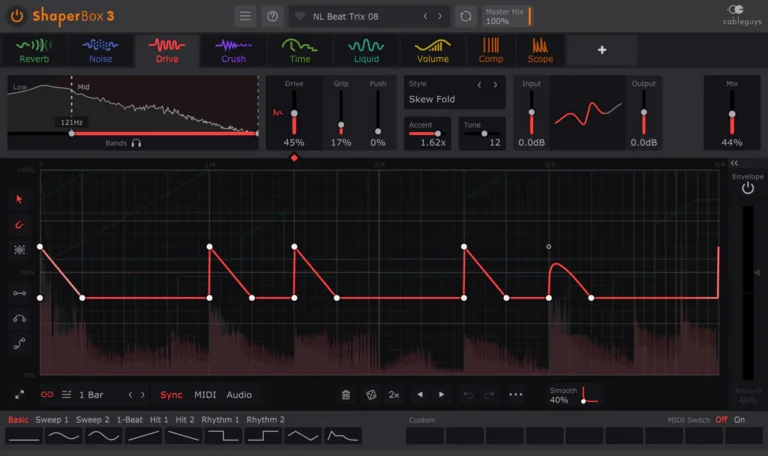Adjust the Drive amount slider
Viewport: 768px width, 456px height.
[294, 114]
